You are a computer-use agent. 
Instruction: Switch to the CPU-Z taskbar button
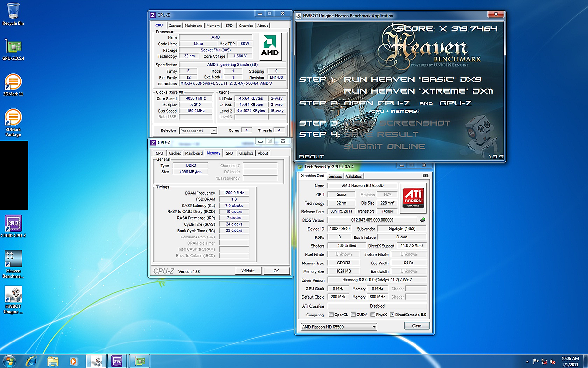tap(117, 361)
